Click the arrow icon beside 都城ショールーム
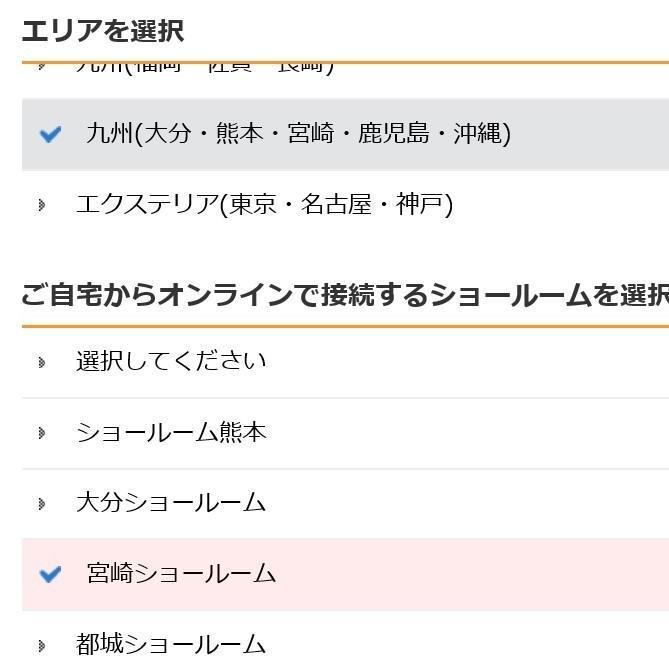This screenshot has width=669, height=669. [x=42, y=645]
